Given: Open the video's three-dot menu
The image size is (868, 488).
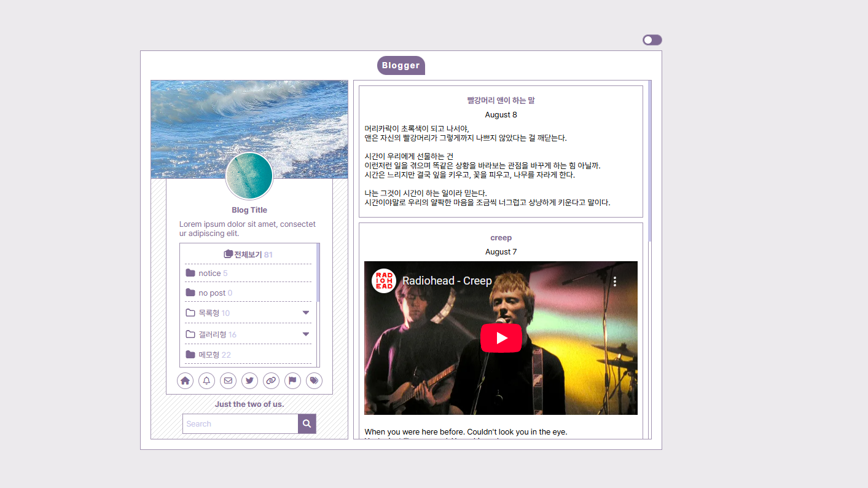Looking at the screenshot, I should click(x=615, y=281).
